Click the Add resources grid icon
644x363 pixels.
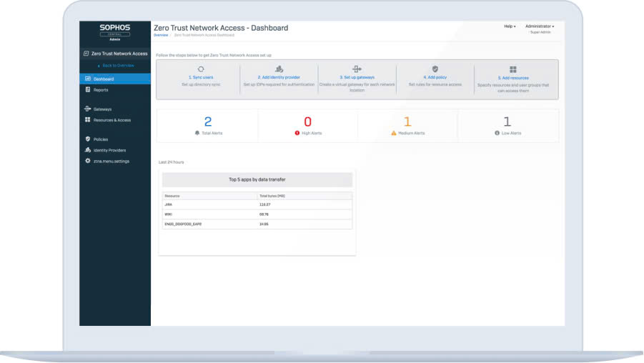point(513,69)
